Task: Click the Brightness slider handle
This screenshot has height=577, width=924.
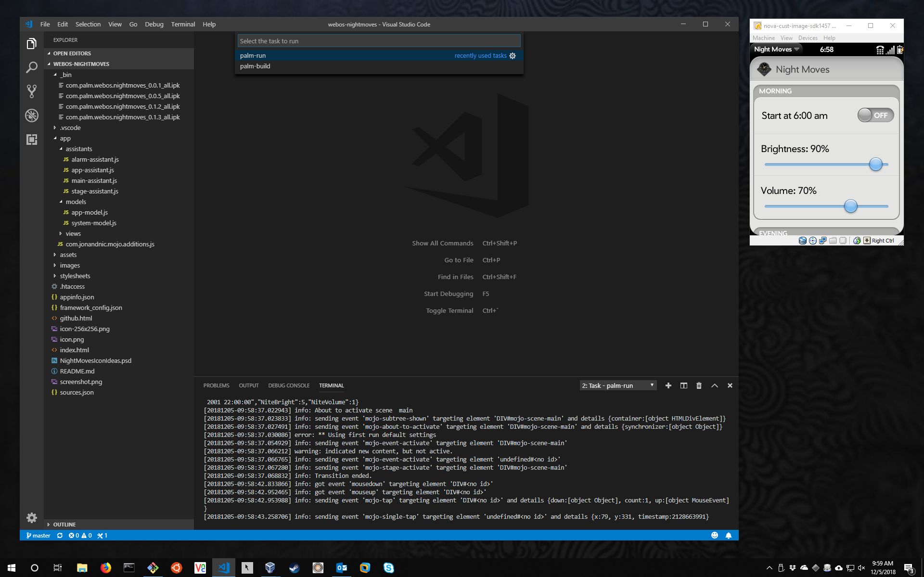Action: (875, 165)
